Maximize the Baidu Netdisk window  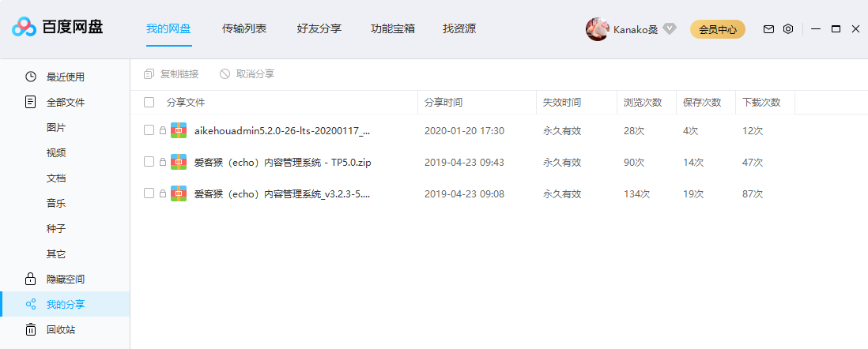836,28
